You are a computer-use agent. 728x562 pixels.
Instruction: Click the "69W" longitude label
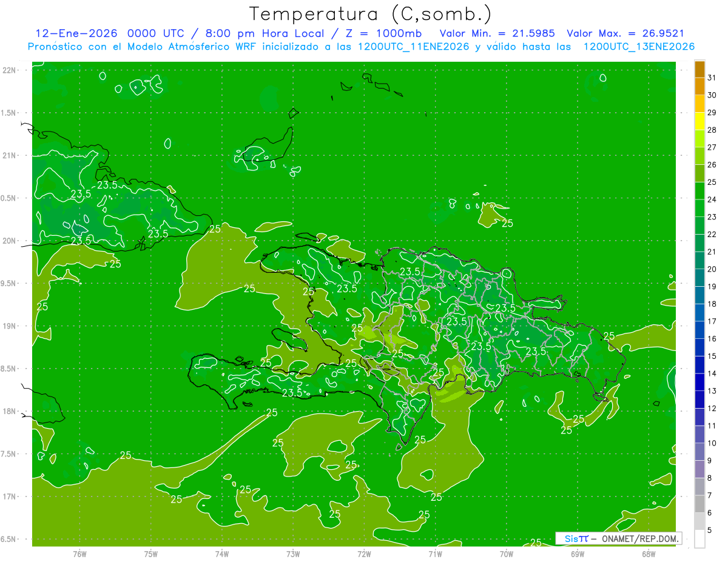click(578, 554)
